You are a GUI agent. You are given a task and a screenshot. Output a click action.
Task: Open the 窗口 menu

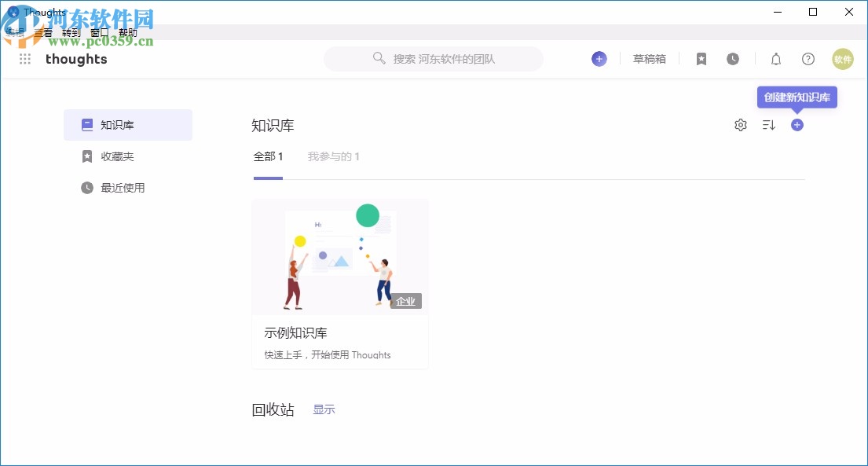(98, 32)
